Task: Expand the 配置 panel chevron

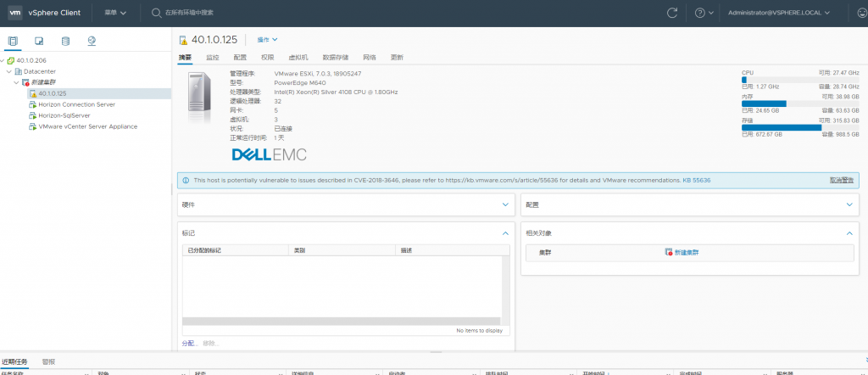Action: point(849,205)
